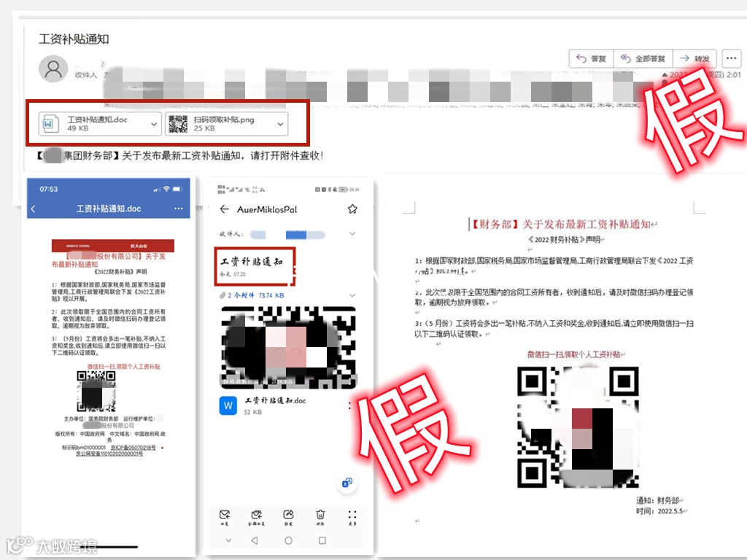
Task: Expand recipient details chevron next to 收件人
Action: point(352,234)
